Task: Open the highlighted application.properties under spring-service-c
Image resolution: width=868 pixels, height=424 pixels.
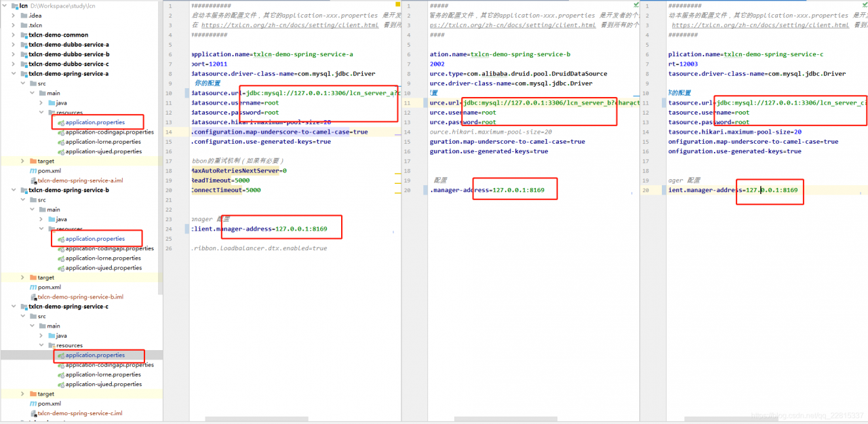Action: coord(95,355)
